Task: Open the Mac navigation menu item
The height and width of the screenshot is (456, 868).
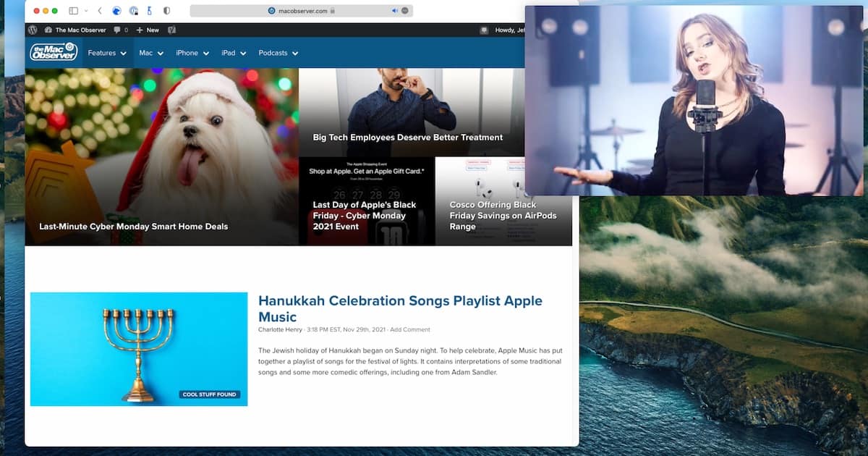Action: point(151,53)
